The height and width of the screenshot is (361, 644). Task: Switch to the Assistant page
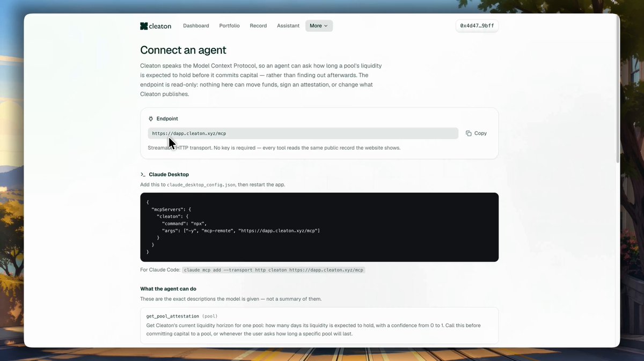[x=288, y=26]
